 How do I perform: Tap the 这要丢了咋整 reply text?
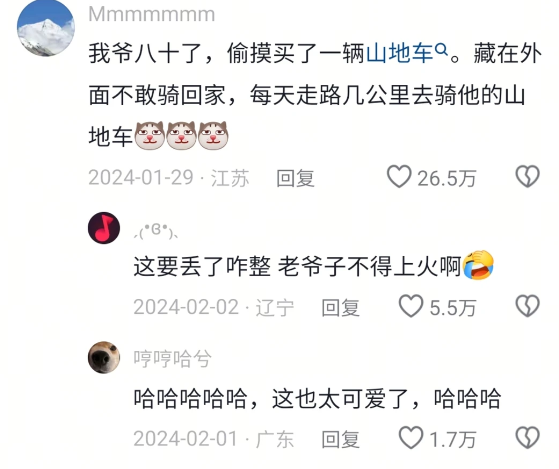click(x=314, y=266)
